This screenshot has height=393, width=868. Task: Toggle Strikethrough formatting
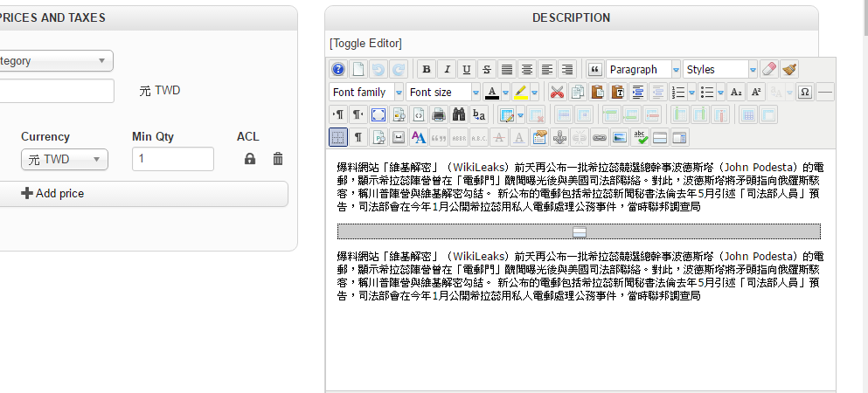(x=486, y=69)
